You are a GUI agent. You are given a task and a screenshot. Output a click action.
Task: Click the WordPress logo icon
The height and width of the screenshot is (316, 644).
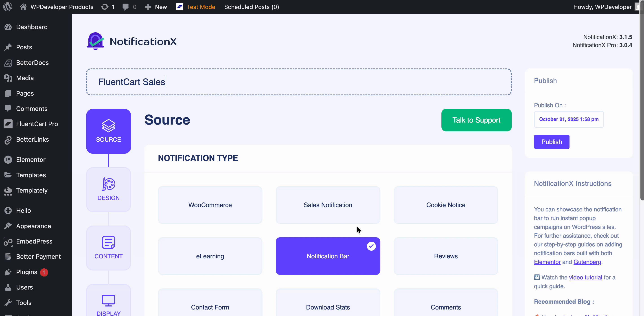[7, 7]
